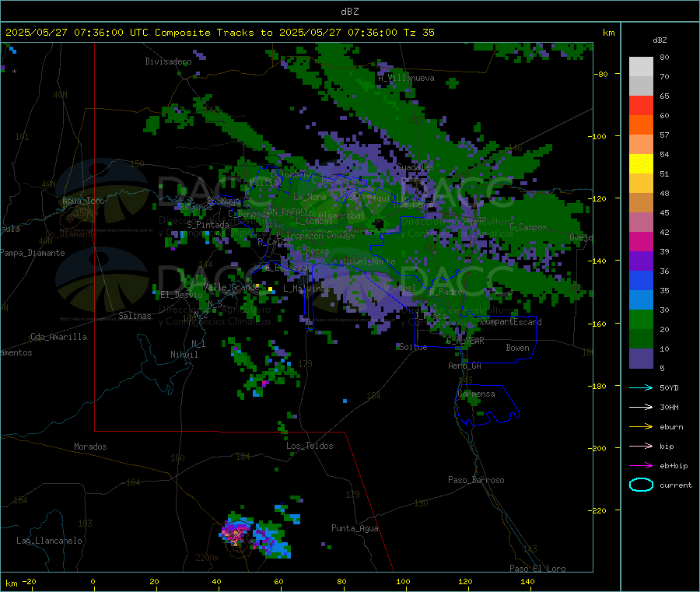Click the dBZ label above the color scale
Viewport: 700px width, 592px height.
coord(660,40)
